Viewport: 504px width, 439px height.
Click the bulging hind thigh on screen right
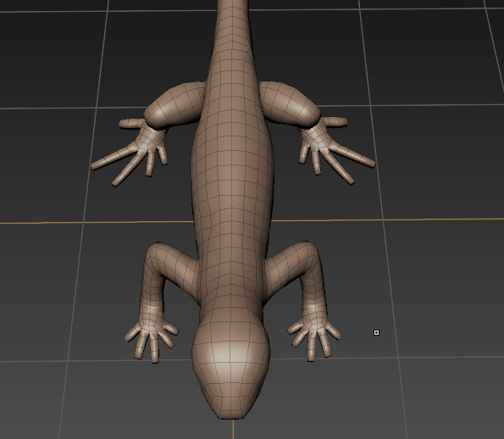[290, 103]
